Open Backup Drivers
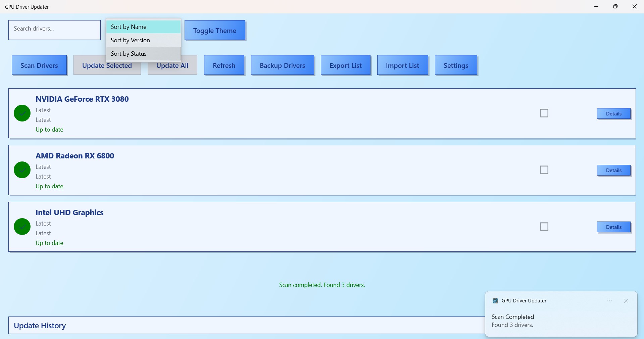Screen dimensions: 644x339 283,65
